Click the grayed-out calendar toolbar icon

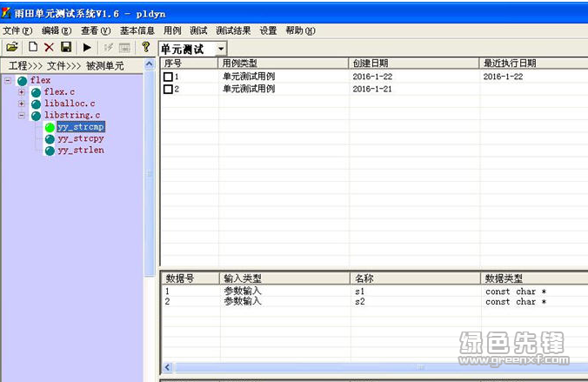pos(125,47)
